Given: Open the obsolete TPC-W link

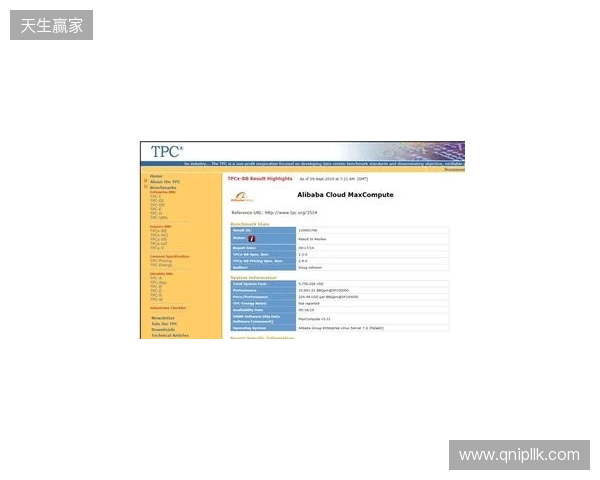Looking at the screenshot, I should coord(157,299).
